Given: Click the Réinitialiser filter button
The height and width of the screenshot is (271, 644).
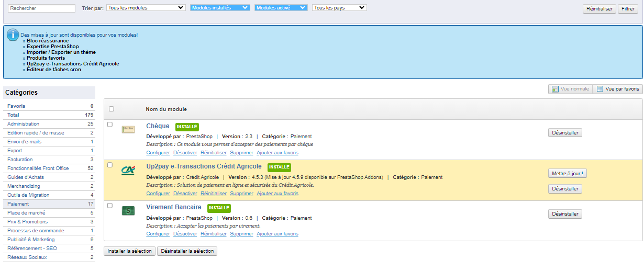Looking at the screenshot, I should coord(599,9).
